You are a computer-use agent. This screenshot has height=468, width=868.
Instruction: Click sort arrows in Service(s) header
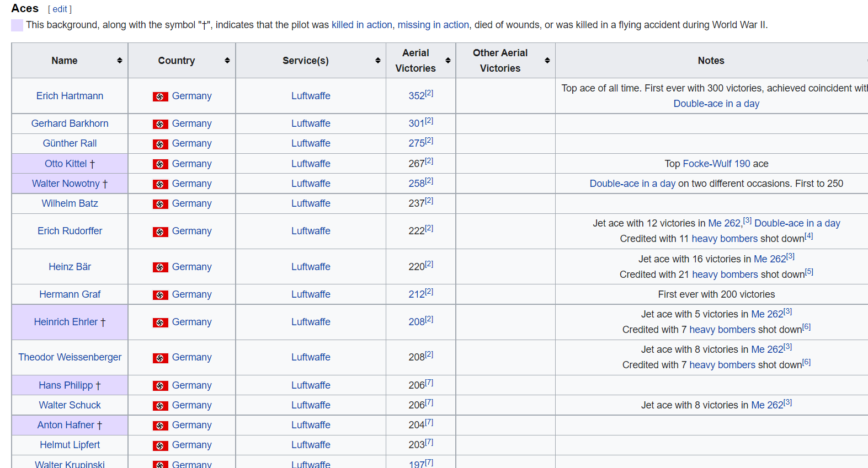tap(378, 61)
